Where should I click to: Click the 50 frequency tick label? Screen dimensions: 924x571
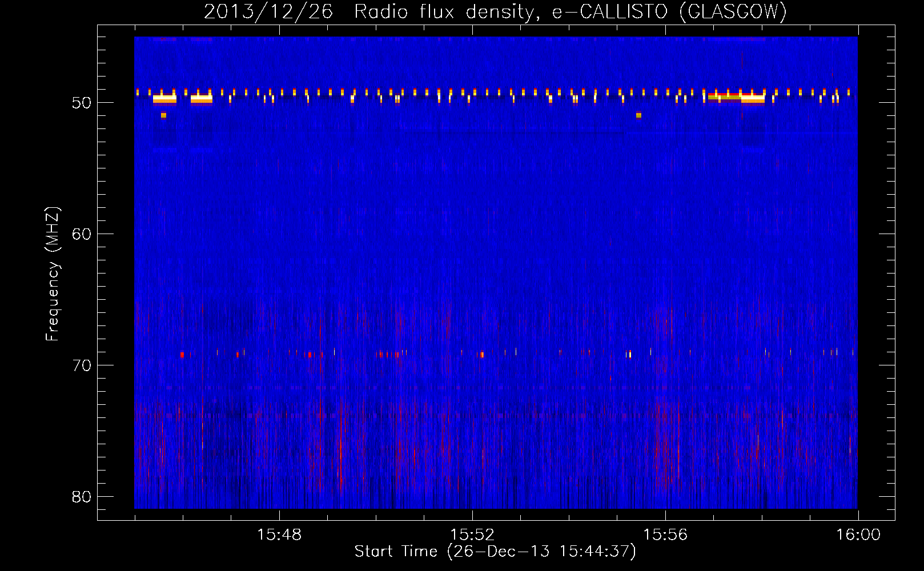click(x=82, y=103)
